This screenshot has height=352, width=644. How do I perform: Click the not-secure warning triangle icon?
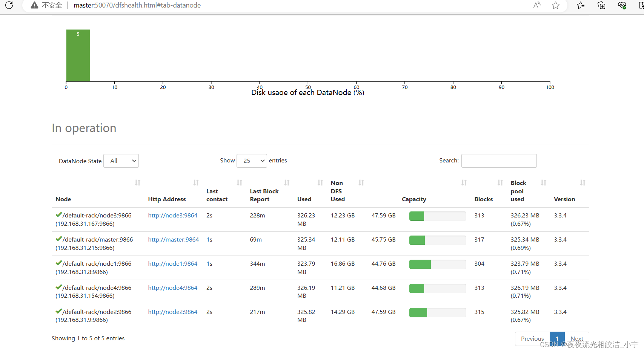point(34,5)
